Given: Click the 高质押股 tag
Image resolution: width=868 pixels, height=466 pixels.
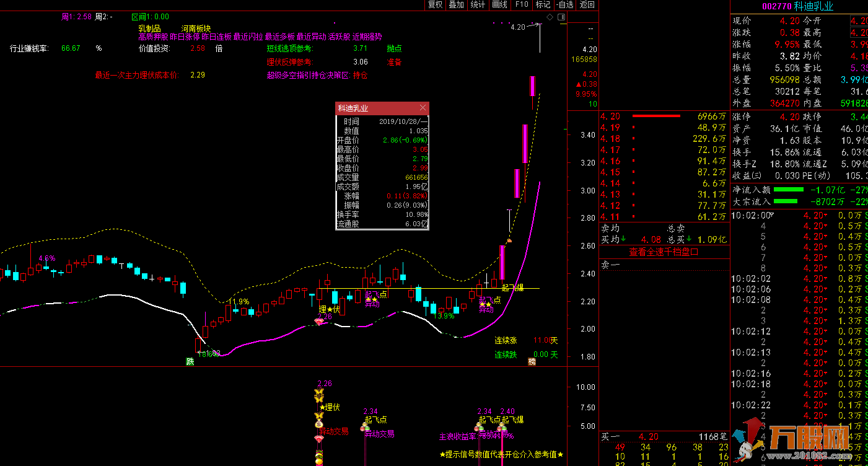Looking at the screenshot, I should pyautogui.click(x=154, y=37).
